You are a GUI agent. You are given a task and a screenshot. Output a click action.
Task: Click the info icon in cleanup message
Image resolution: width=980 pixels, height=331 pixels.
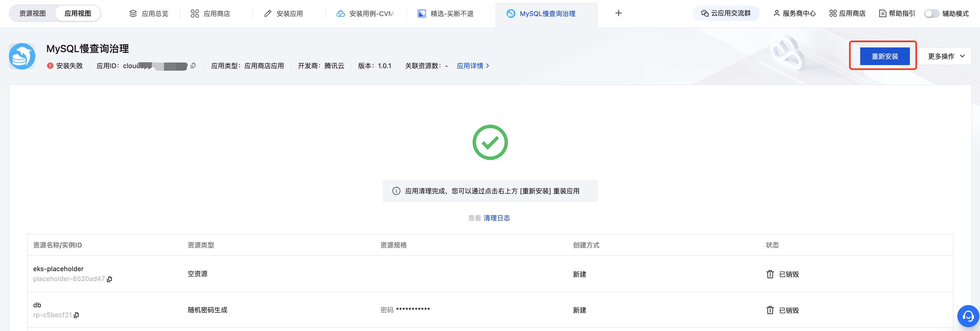tap(396, 191)
